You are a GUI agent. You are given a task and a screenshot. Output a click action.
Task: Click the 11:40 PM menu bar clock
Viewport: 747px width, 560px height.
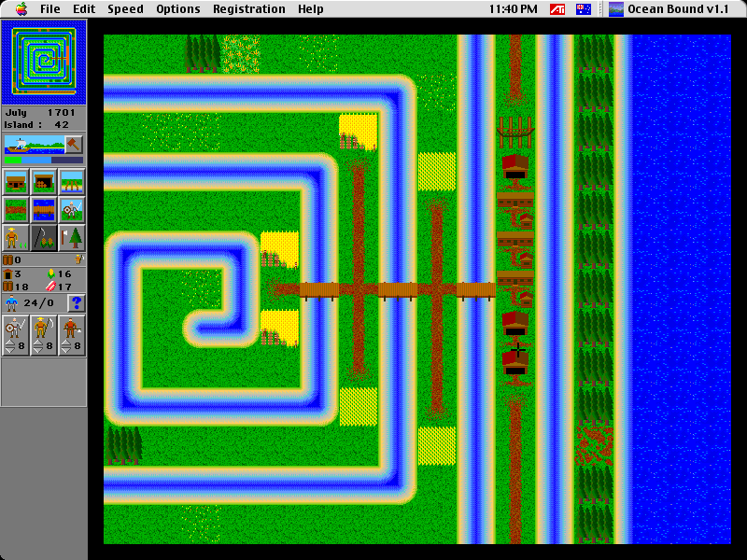click(513, 9)
